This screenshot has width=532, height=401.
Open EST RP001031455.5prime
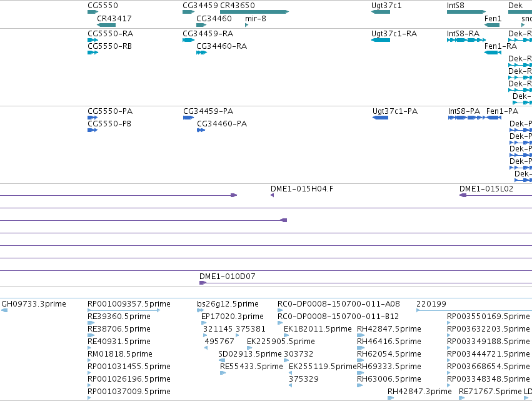[129, 367]
